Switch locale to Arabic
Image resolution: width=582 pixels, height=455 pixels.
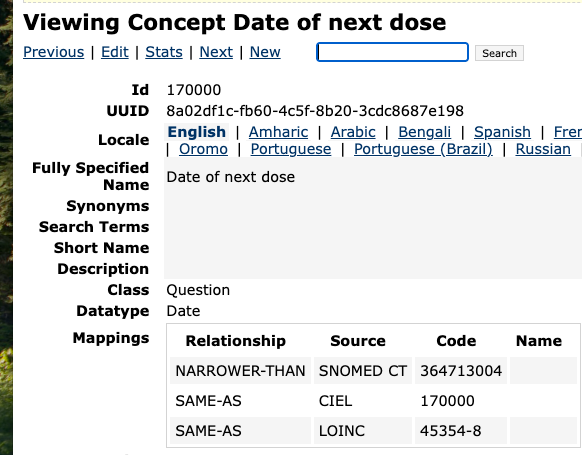353,132
